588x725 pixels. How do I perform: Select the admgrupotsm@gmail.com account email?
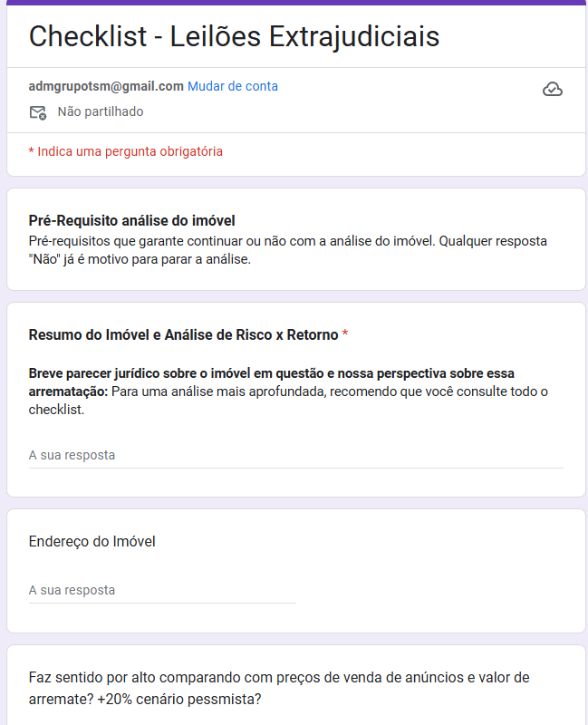point(106,86)
